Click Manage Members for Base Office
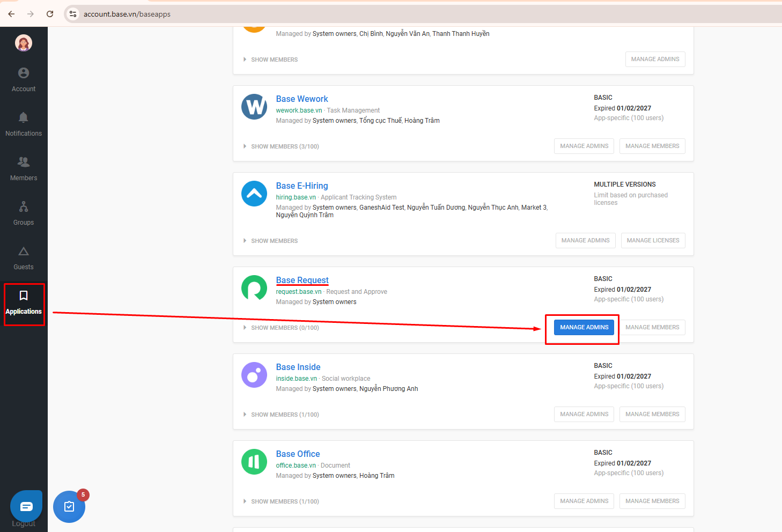 [x=652, y=501]
